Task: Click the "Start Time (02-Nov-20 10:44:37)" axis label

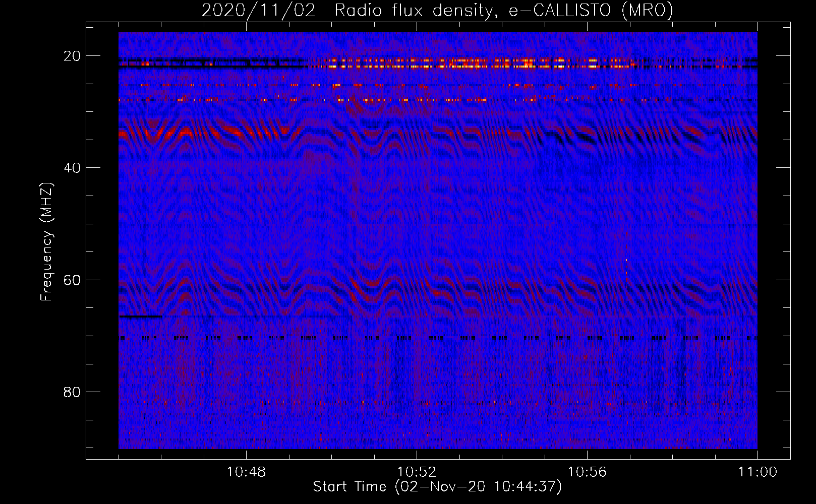Action: tap(437, 487)
